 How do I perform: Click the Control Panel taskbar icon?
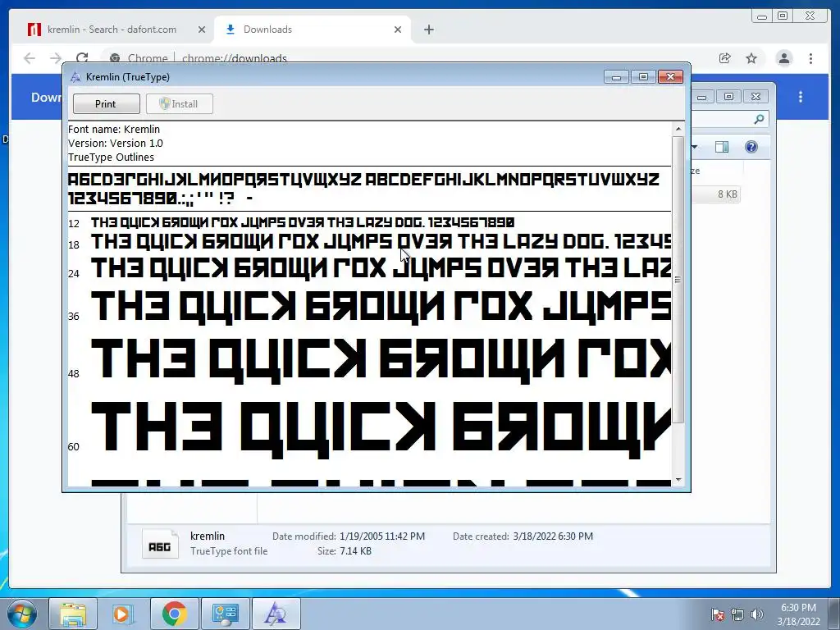[225, 614]
